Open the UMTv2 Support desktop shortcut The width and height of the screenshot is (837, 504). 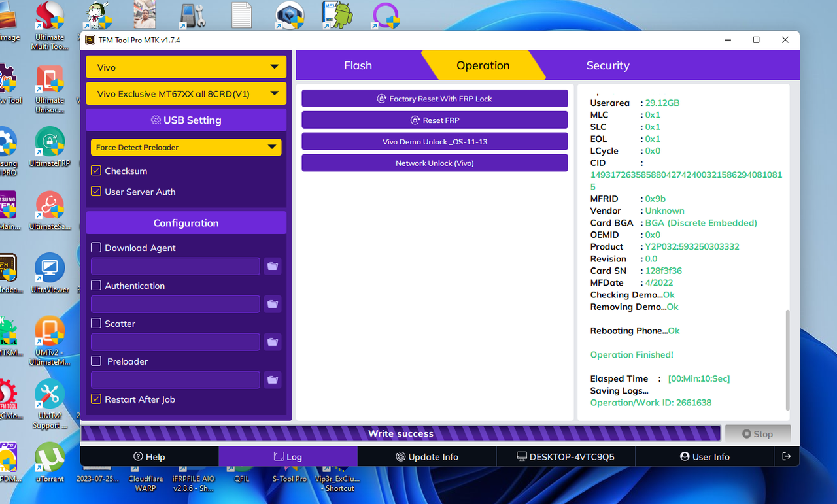click(50, 404)
